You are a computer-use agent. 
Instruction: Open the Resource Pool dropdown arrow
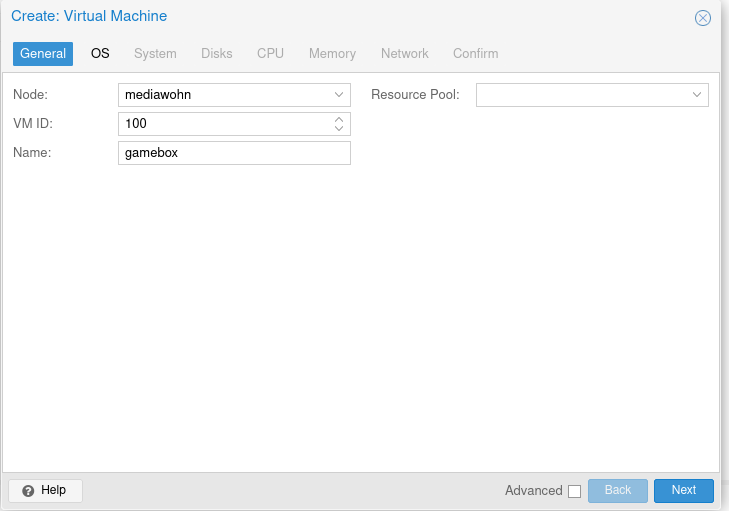coord(697,95)
